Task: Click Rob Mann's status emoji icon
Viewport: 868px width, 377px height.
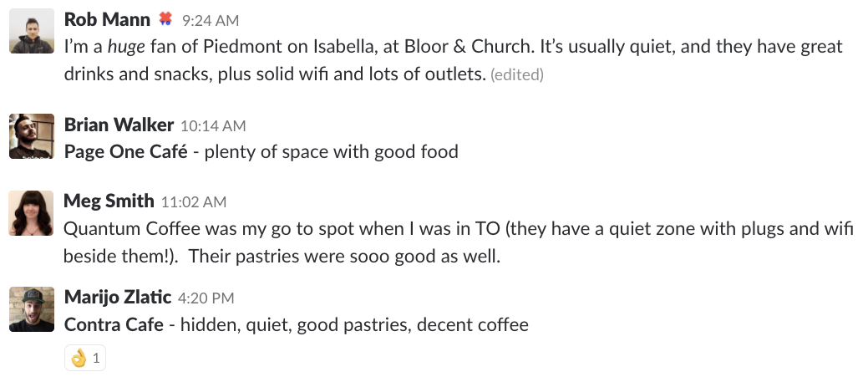Action: (165, 18)
